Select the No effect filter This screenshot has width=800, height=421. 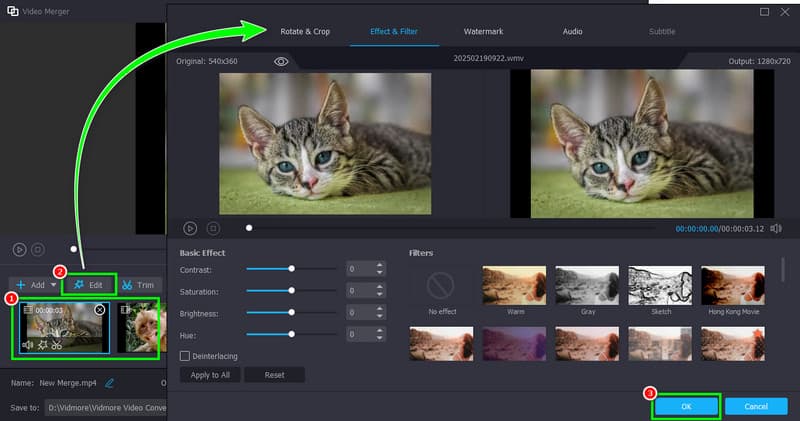(441, 290)
